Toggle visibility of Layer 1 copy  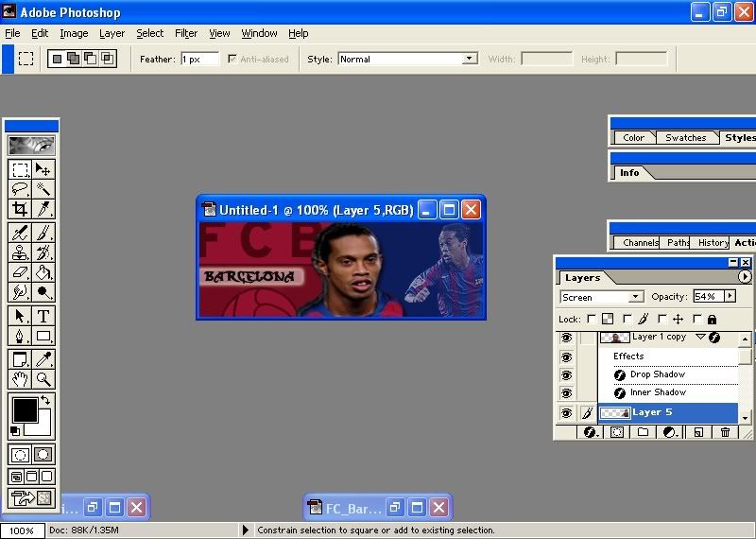pyautogui.click(x=566, y=338)
